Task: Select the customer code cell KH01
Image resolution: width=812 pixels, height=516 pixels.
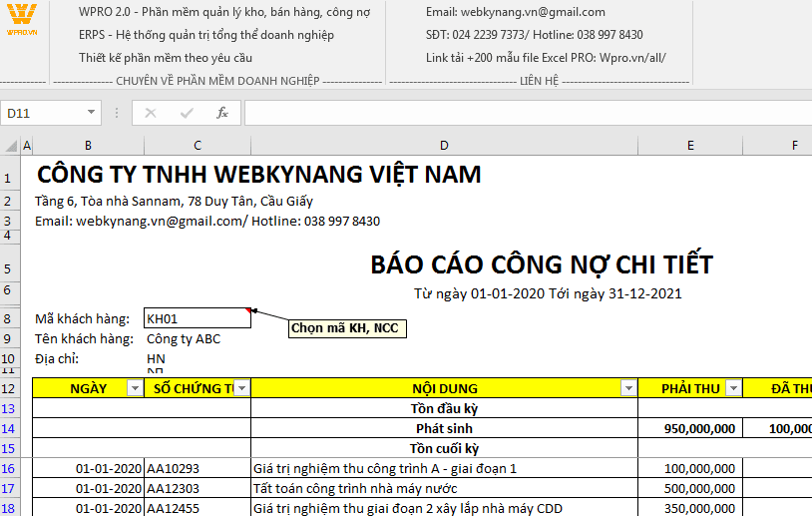Action: (x=197, y=318)
